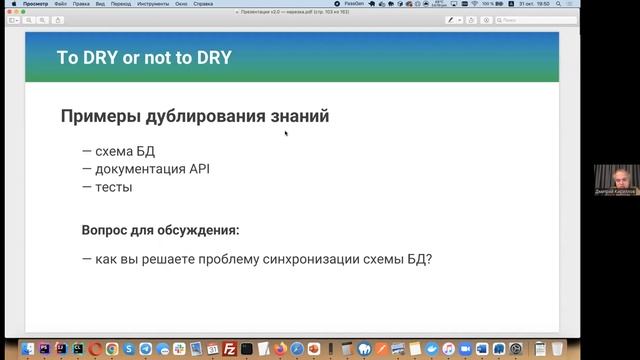The image size is (640, 360).
Task: Open the Справка menu
Action: [203, 4]
